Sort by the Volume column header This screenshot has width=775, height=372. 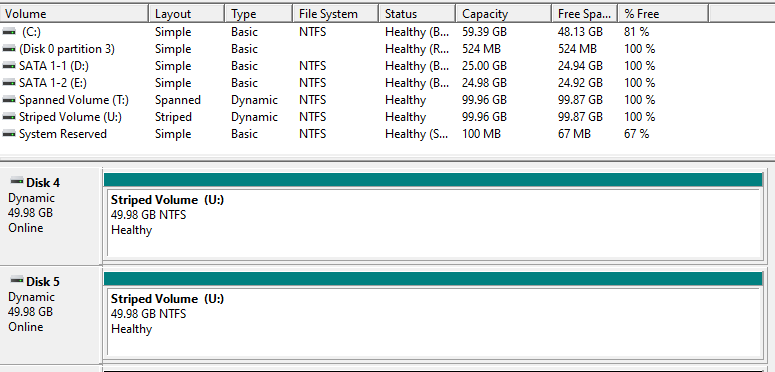pyautogui.click(x=74, y=14)
